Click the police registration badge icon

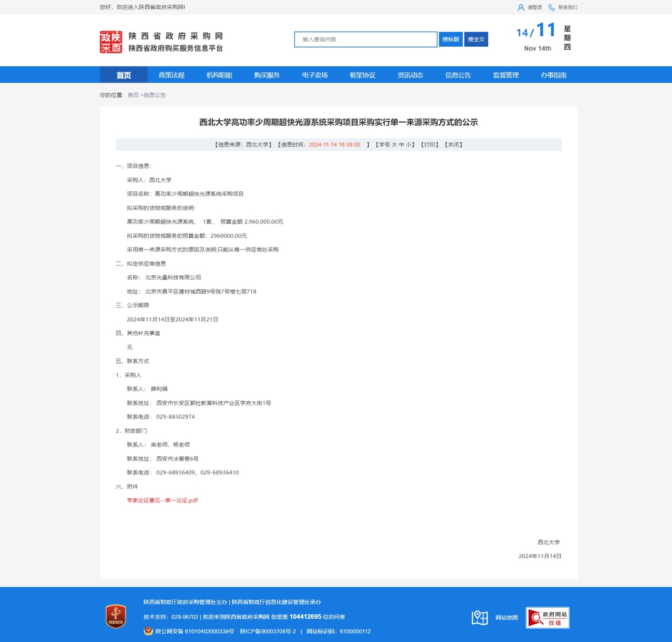coord(148,631)
